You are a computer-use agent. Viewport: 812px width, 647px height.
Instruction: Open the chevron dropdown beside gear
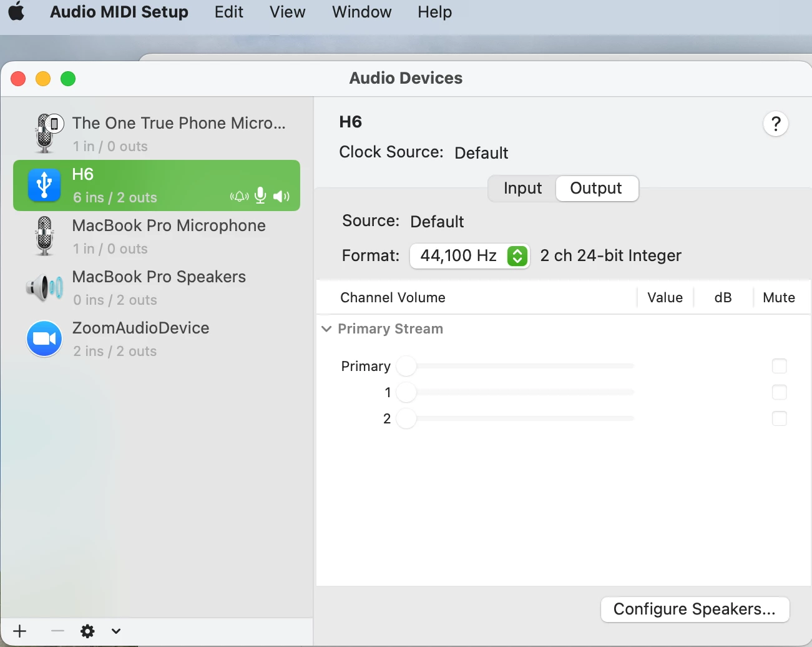coord(116,631)
